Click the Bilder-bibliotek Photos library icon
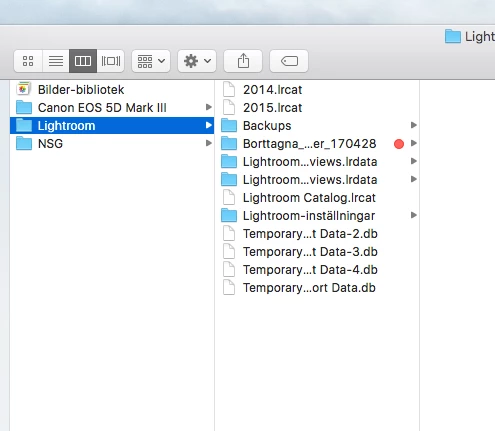This screenshot has height=431, width=495. [x=24, y=89]
